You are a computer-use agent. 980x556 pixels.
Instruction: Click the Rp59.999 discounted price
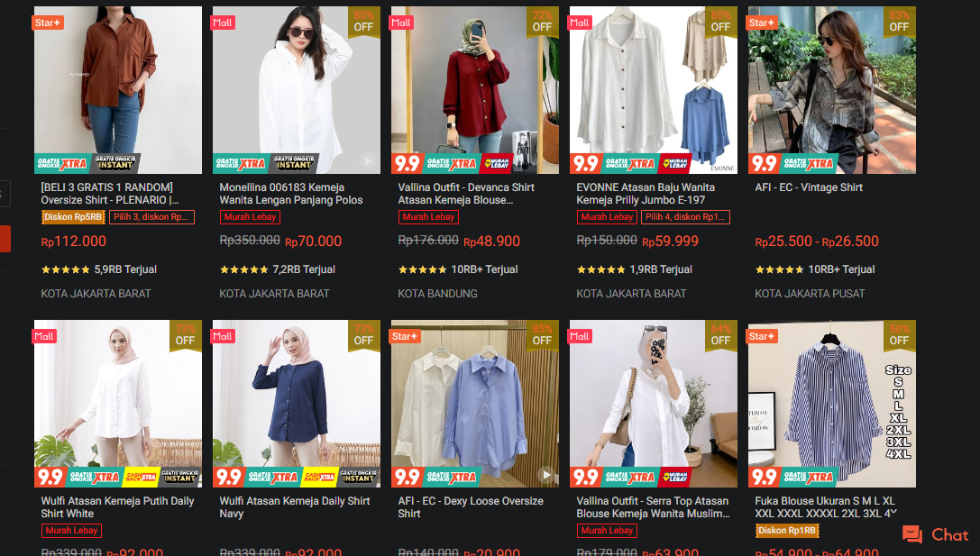(670, 242)
